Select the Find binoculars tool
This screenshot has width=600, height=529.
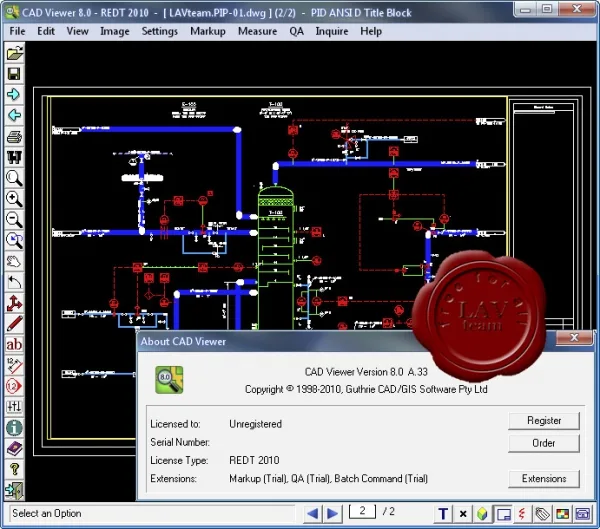(15, 157)
